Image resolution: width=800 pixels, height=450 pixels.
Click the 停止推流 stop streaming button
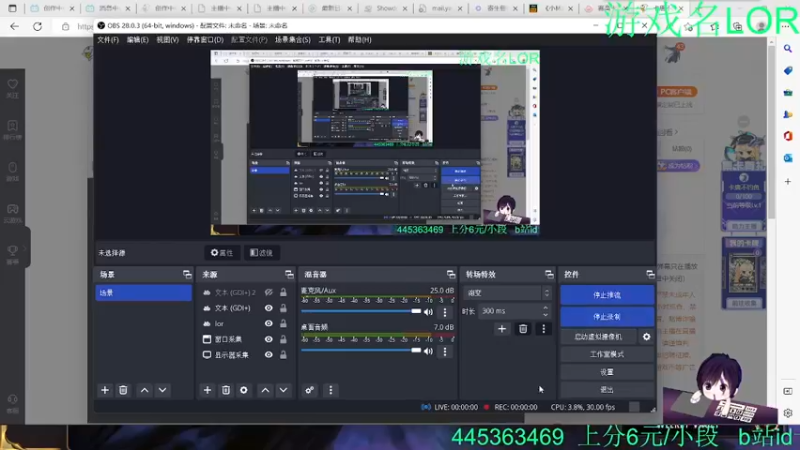pos(607,295)
